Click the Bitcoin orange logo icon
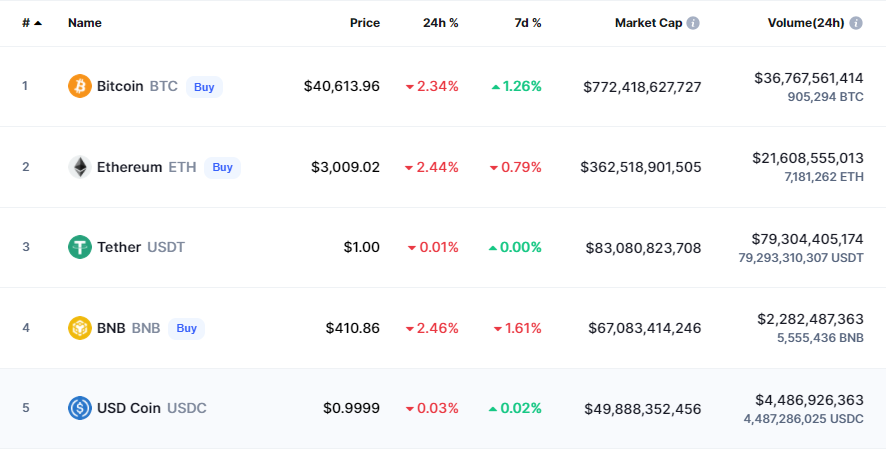 [80, 86]
